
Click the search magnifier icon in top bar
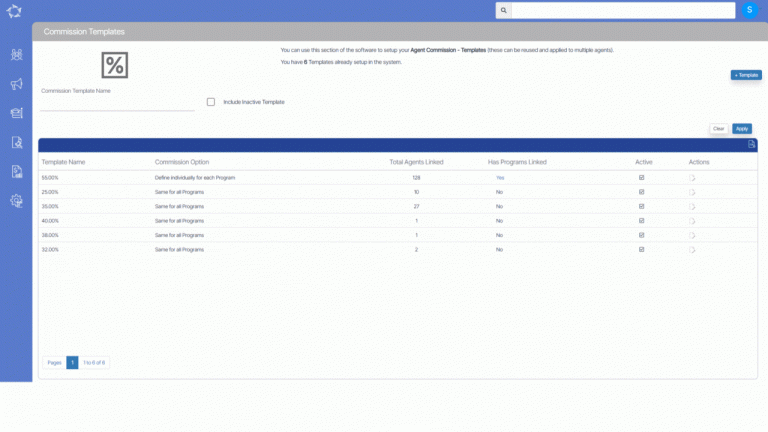(504, 10)
